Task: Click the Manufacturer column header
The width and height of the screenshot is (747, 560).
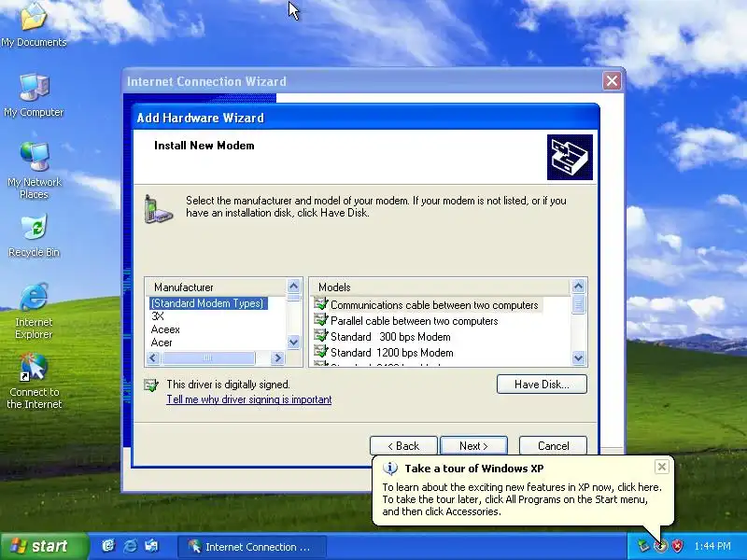Action: click(x=217, y=287)
